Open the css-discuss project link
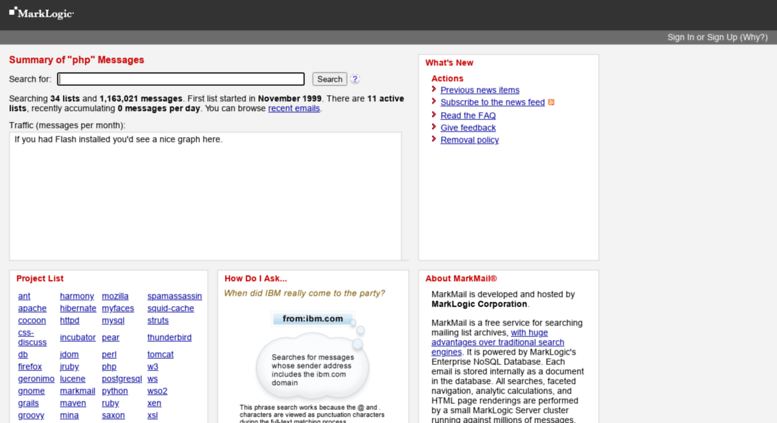 click(32, 337)
